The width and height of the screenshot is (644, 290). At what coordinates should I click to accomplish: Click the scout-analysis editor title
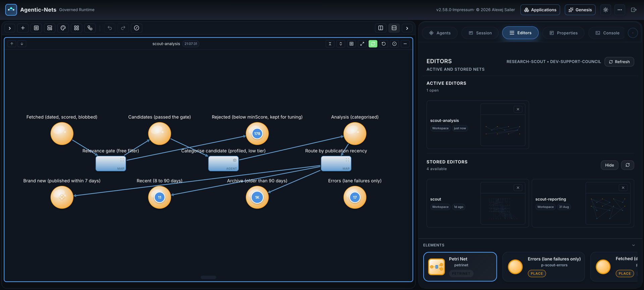[x=166, y=44]
